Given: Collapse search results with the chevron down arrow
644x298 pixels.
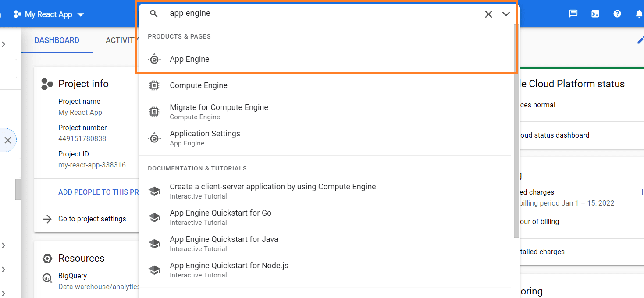Looking at the screenshot, I should click(x=506, y=14).
